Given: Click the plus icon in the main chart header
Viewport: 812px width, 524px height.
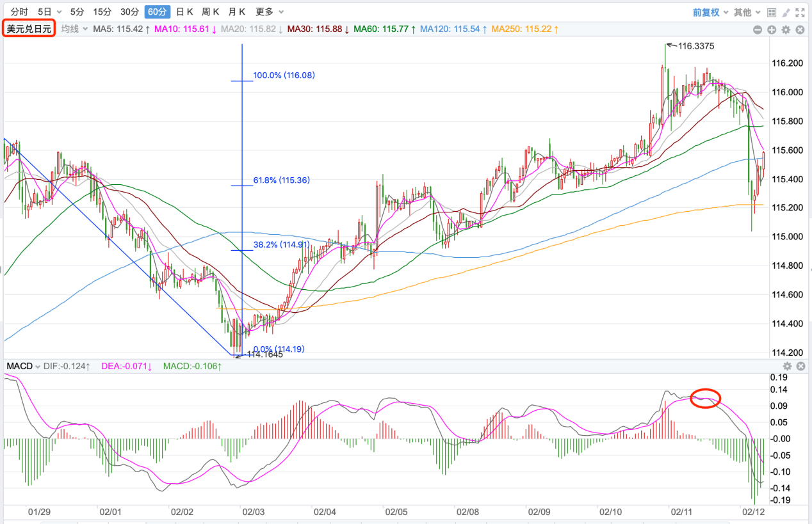Looking at the screenshot, I should pyautogui.click(x=772, y=29).
